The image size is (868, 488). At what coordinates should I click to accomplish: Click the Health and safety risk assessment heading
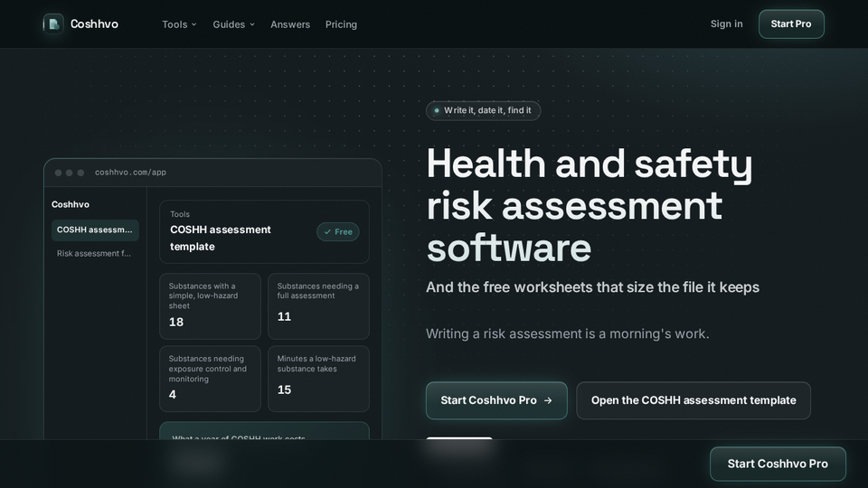590,205
